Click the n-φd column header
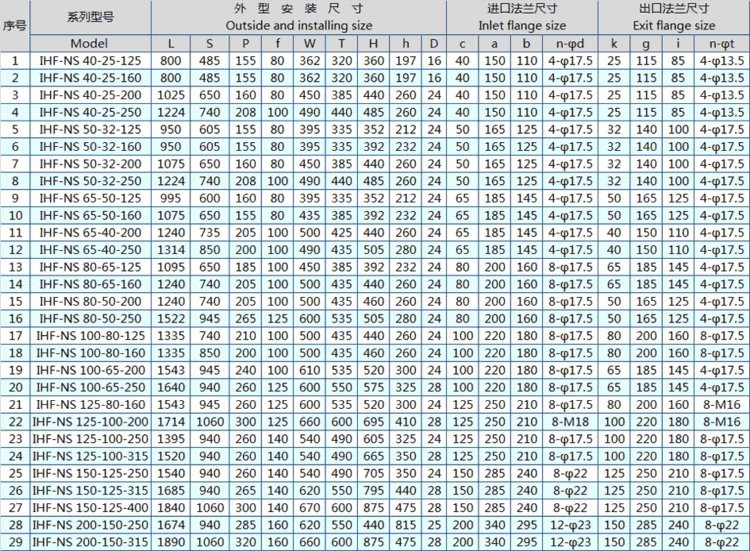The height and width of the screenshot is (551, 750). (573, 43)
